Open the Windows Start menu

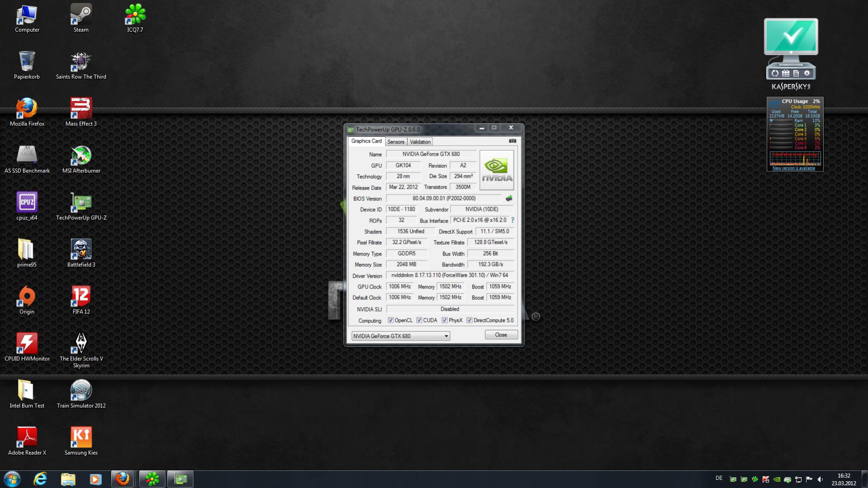(x=12, y=479)
